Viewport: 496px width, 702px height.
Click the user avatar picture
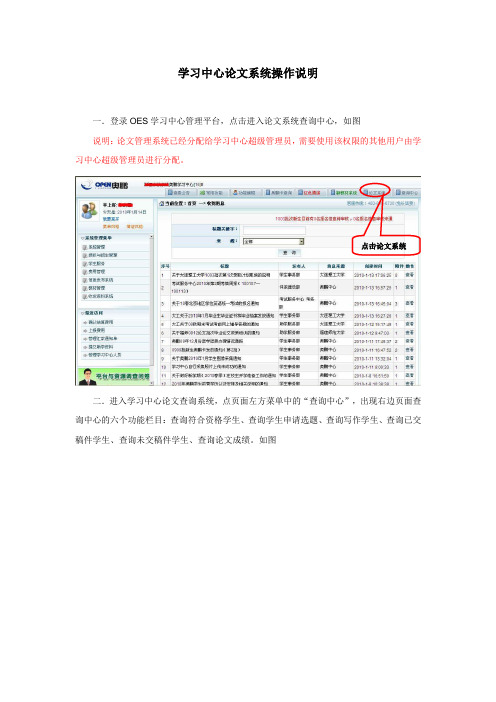tap(89, 210)
